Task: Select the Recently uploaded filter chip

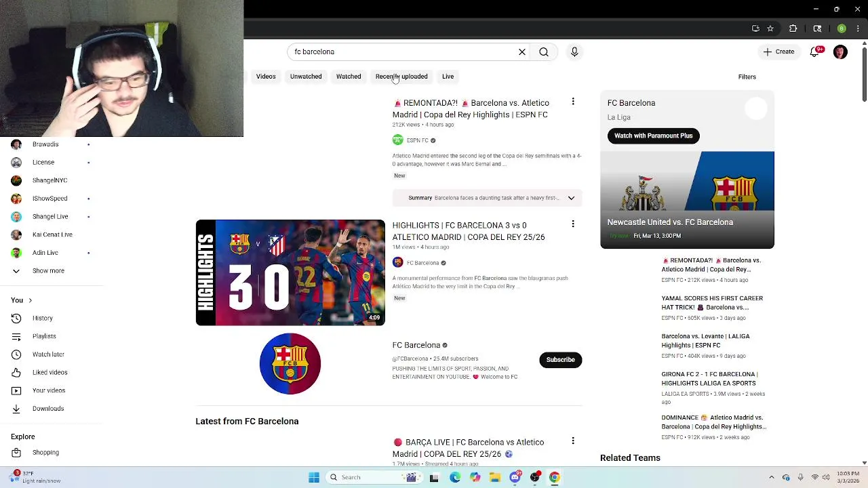Action: tap(401, 77)
